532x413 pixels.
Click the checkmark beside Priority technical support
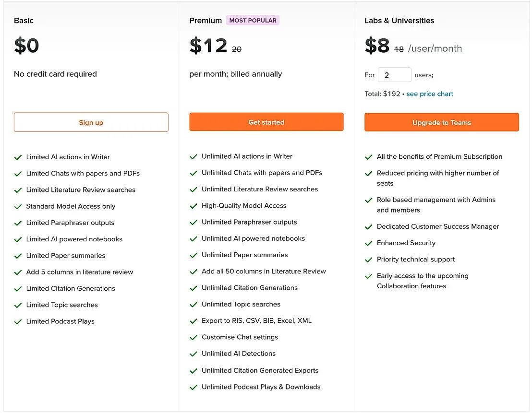(368, 260)
